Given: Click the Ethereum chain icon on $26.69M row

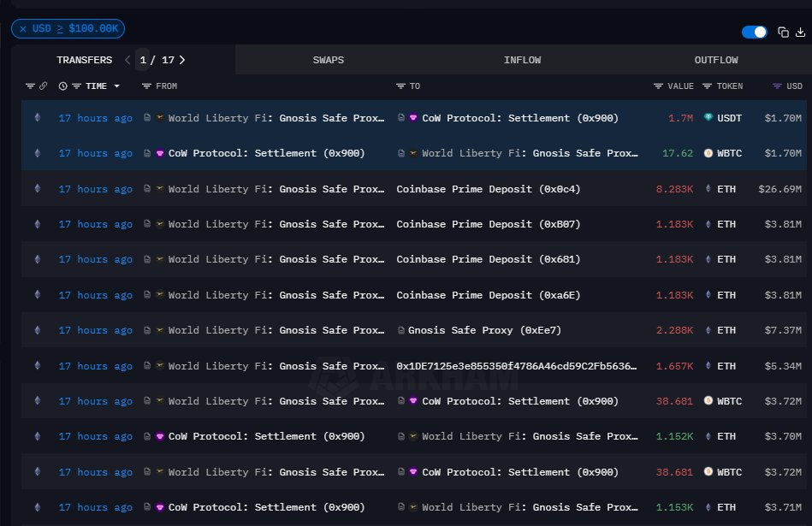Looking at the screenshot, I should [x=38, y=188].
